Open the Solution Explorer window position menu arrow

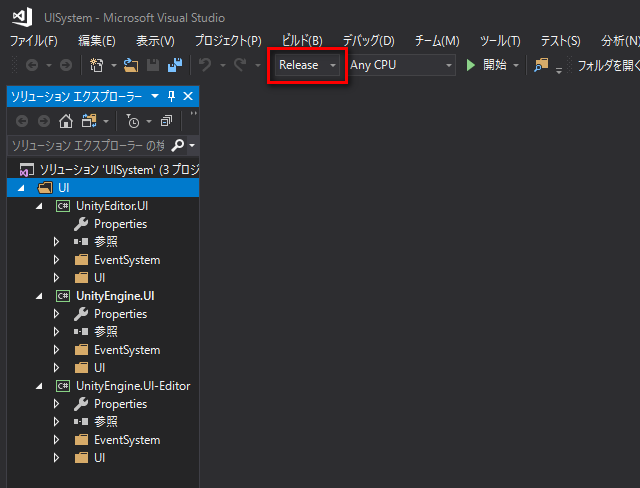tap(155, 96)
